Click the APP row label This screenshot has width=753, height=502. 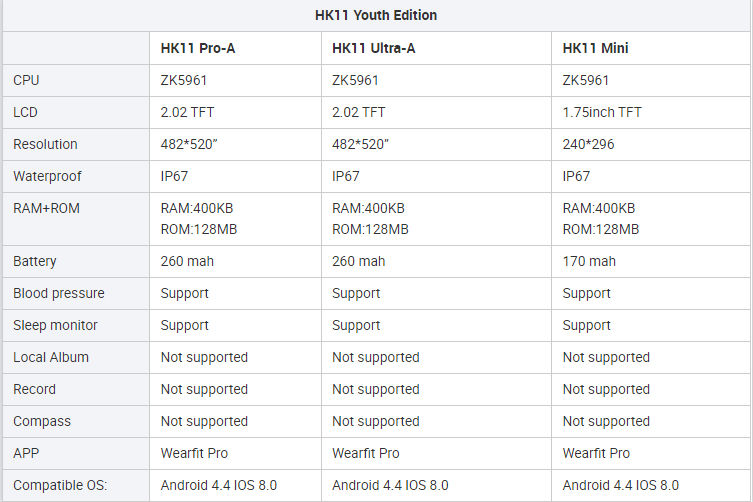27,453
